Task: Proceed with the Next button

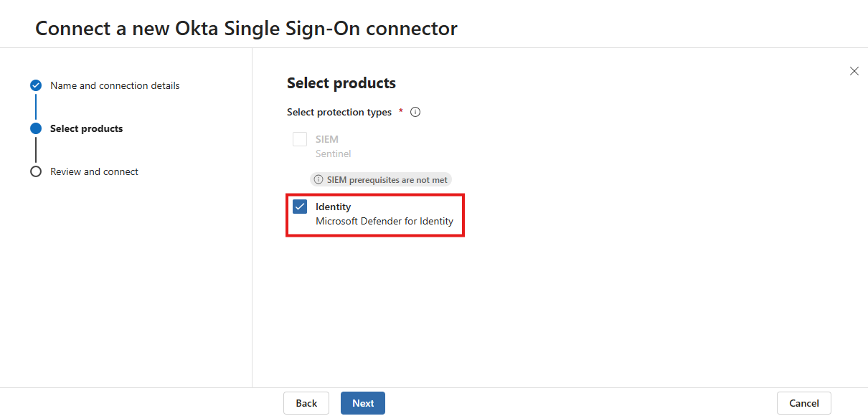Action: 362,403
